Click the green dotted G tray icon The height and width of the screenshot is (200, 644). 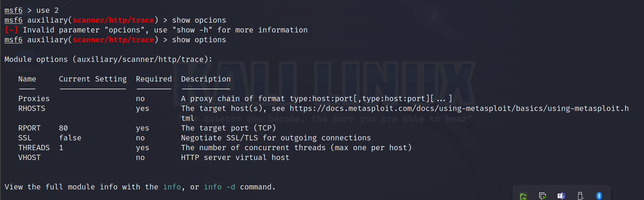[x=523, y=196]
